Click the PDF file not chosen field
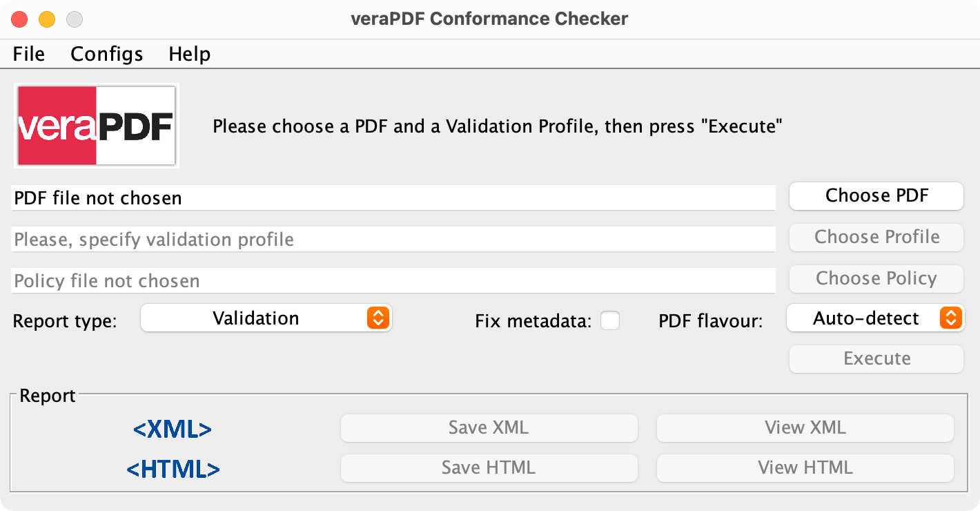 click(393, 197)
